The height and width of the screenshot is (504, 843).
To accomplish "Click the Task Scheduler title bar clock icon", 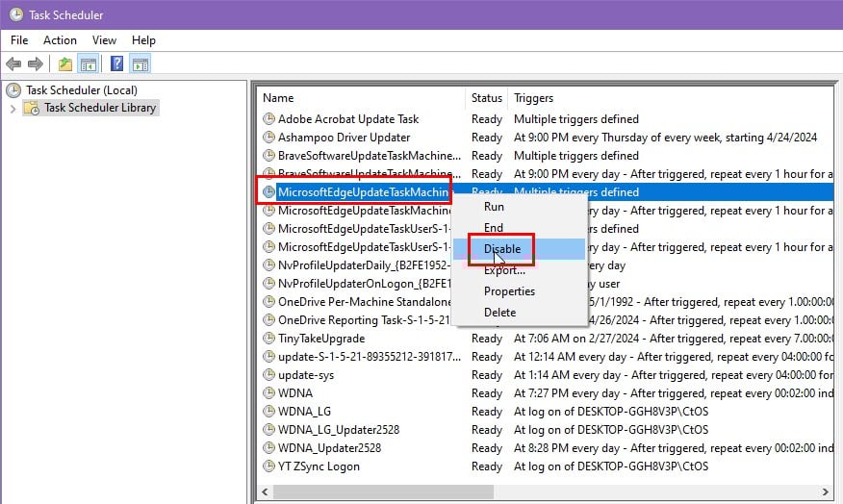I will click(x=16, y=14).
